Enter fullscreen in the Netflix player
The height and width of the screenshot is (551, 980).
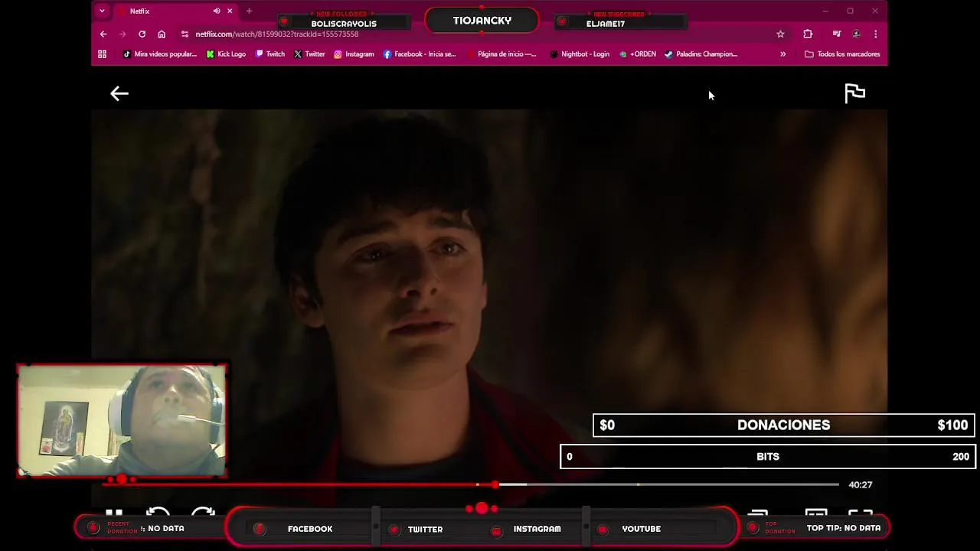861,513
